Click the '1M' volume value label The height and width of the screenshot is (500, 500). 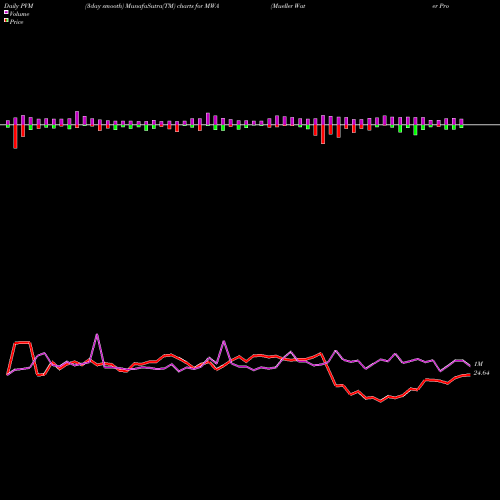coord(478,364)
